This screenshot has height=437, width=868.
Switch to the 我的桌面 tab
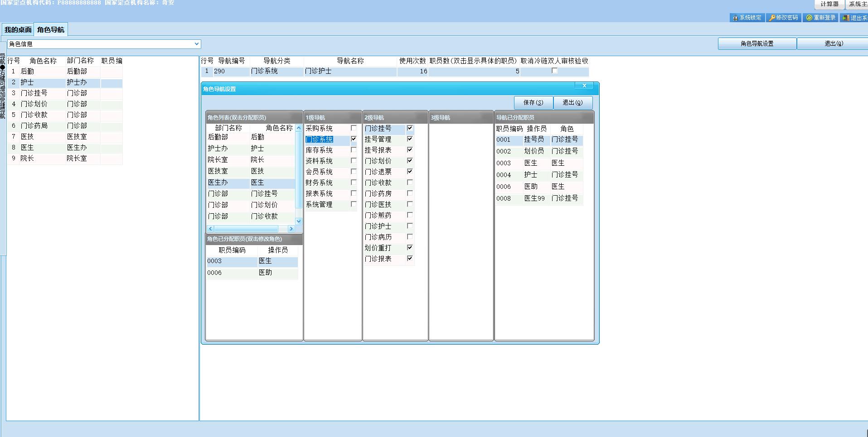point(18,30)
